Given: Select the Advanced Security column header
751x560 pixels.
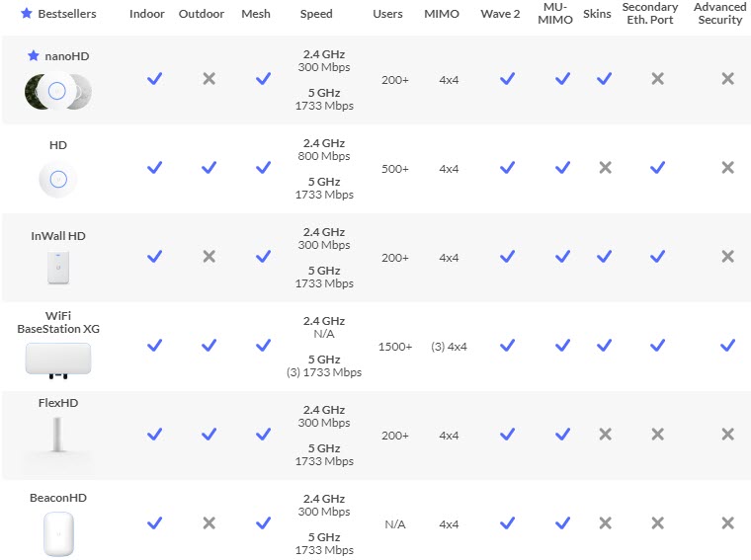Looking at the screenshot, I should (719, 14).
